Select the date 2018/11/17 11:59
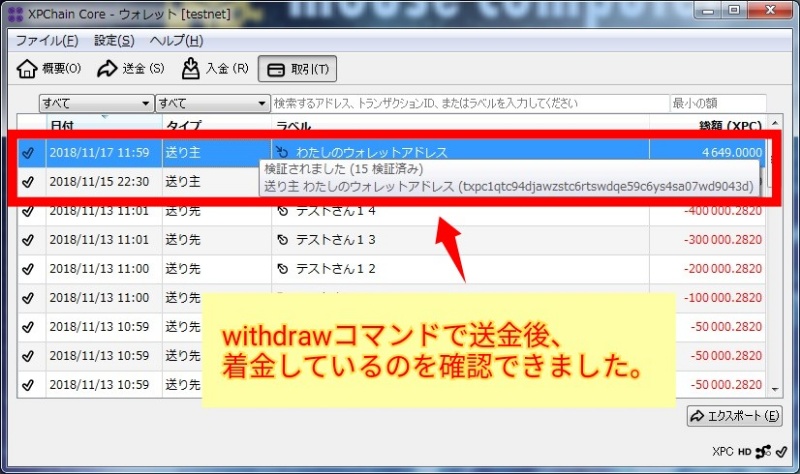The height and width of the screenshot is (474, 800). point(99,153)
